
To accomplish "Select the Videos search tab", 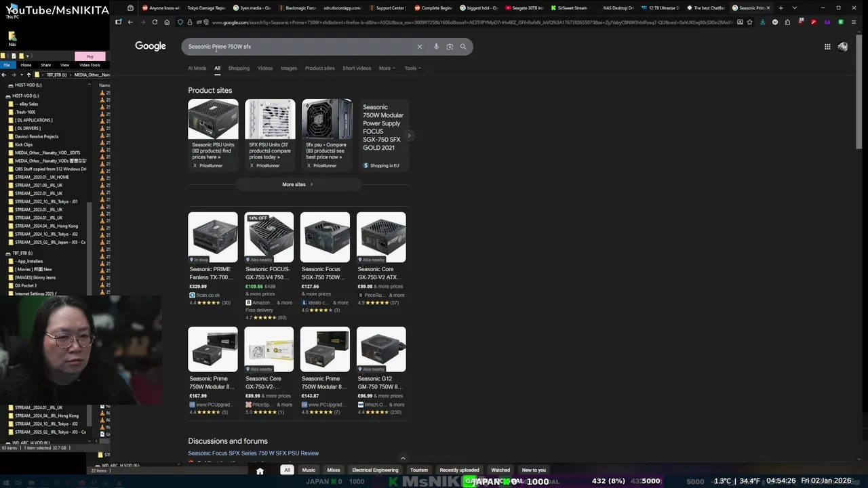I will coord(265,68).
